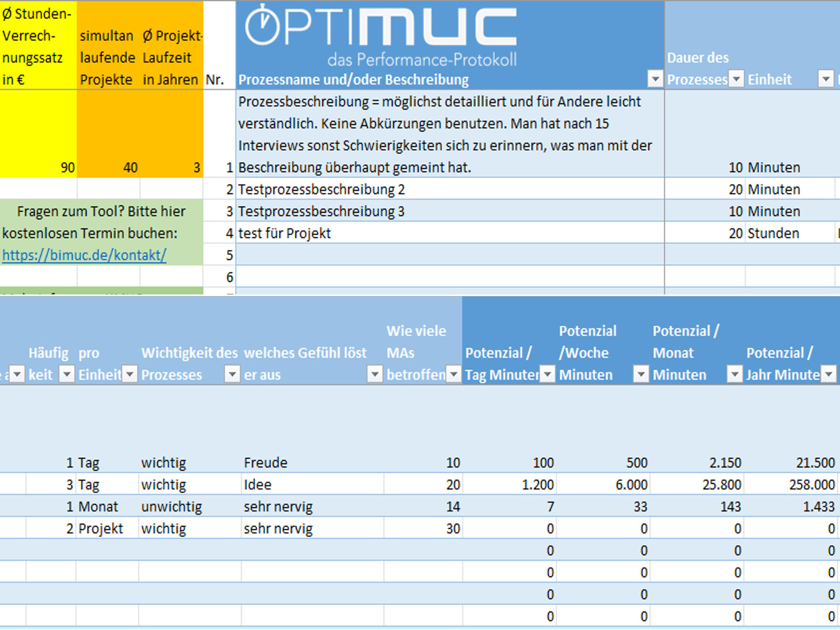Open the Wie viele MAs betroffen filter

(454, 374)
